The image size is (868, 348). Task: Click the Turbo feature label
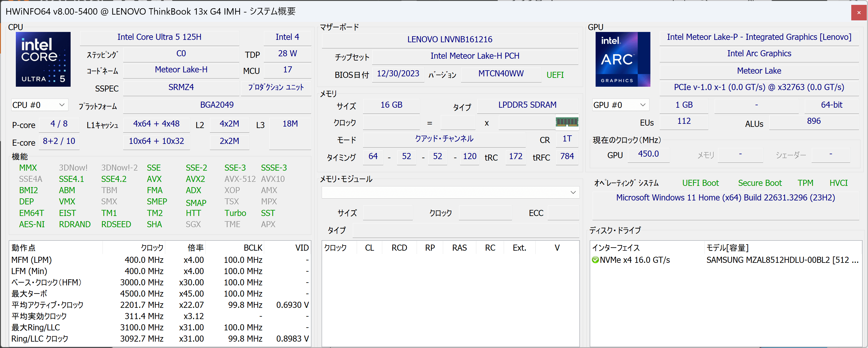point(235,213)
